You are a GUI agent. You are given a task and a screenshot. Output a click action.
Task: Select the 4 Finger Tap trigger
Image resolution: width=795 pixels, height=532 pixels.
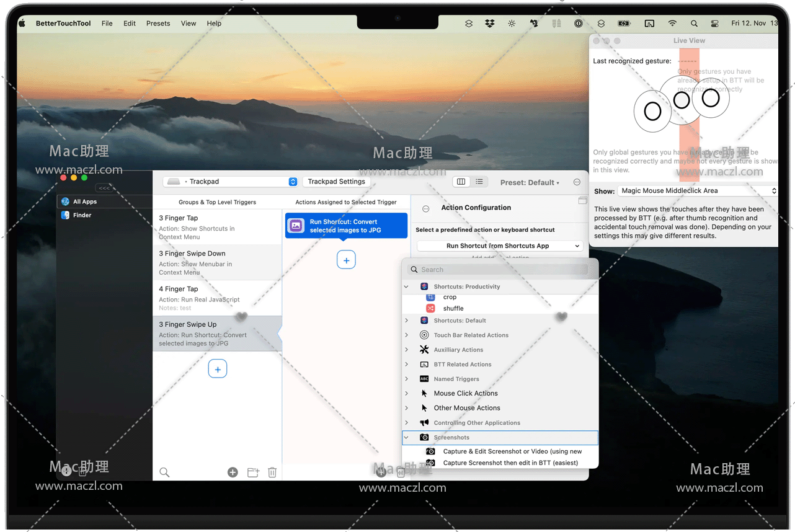[x=217, y=298]
